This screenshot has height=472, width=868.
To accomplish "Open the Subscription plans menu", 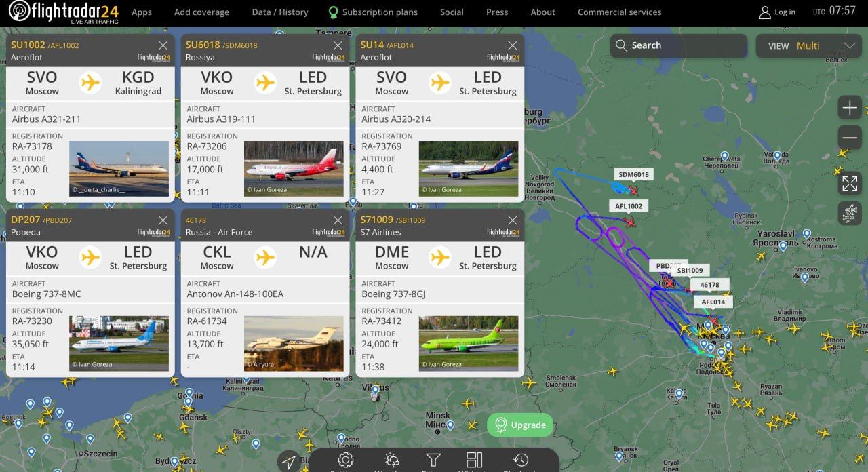I will (x=373, y=12).
